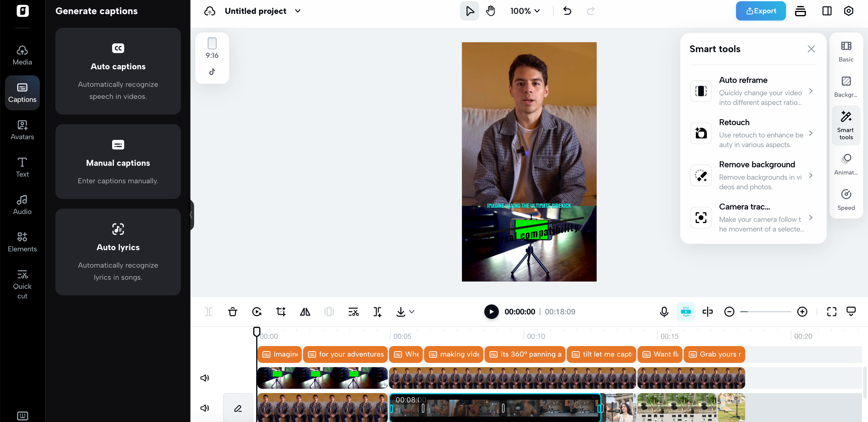Mute the top video track
868x422 pixels.
click(x=205, y=378)
